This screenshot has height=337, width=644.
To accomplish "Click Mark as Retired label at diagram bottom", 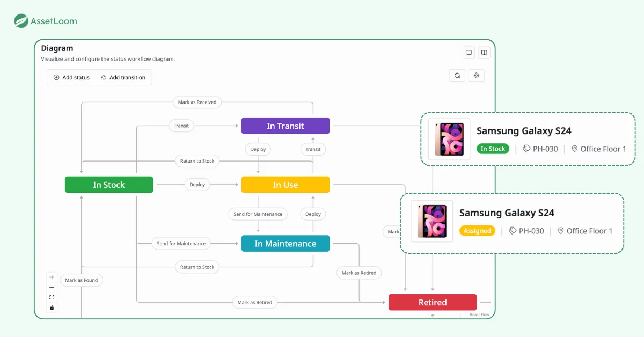I will (x=255, y=302).
